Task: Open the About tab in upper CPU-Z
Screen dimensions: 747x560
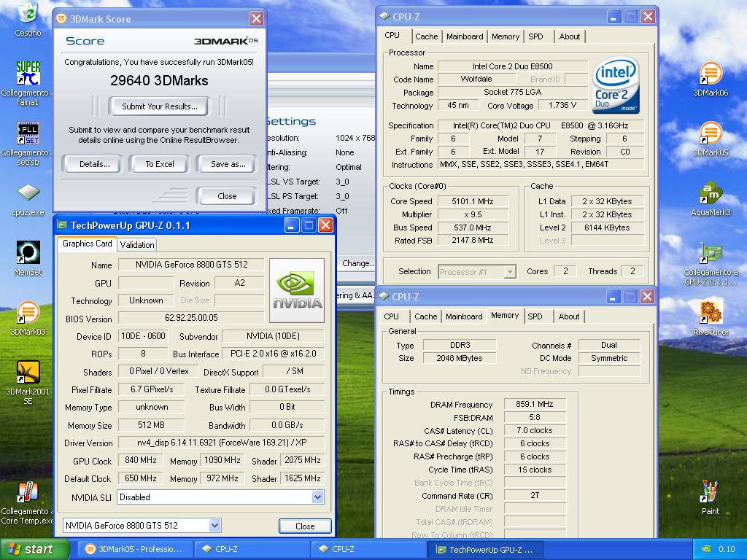Action: [x=570, y=36]
